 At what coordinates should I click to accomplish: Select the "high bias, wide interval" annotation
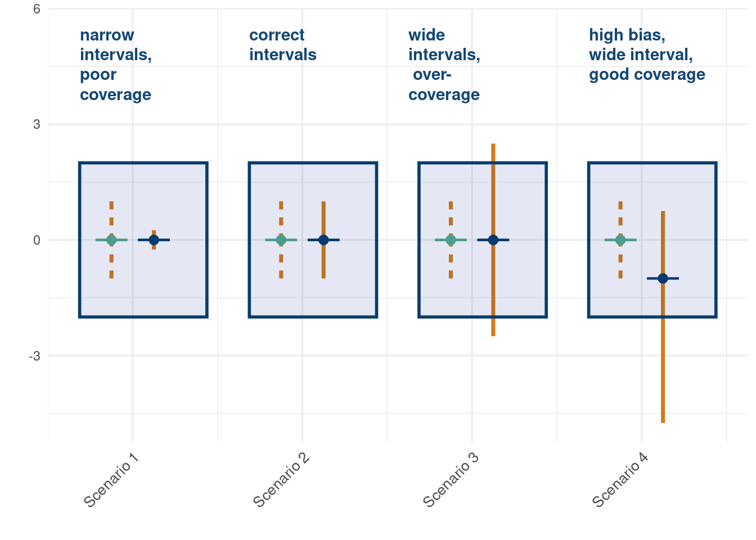click(646, 55)
